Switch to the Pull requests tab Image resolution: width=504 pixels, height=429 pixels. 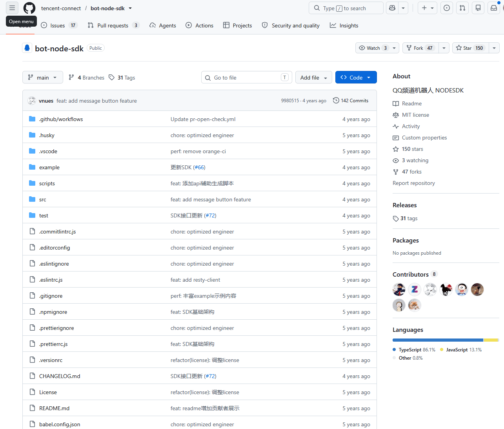[113, 25]
